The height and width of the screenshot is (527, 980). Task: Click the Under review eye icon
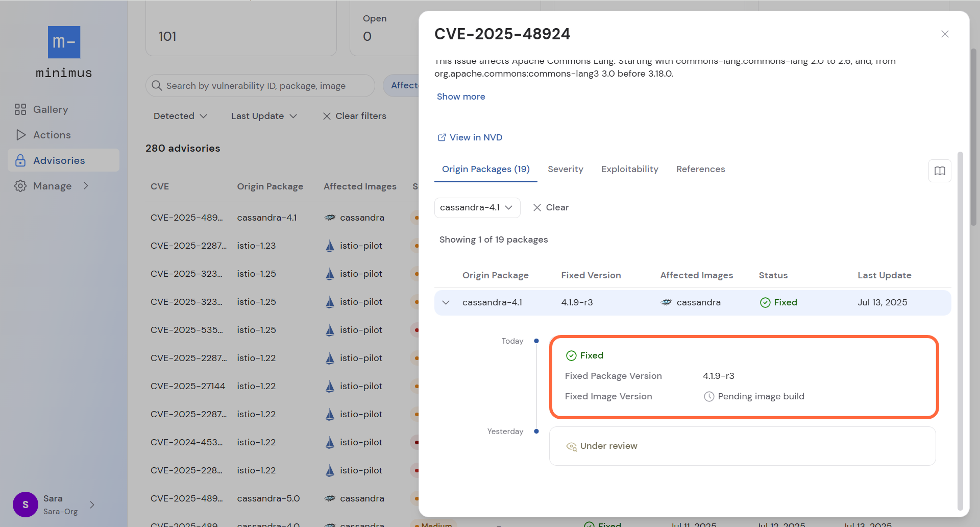[571, 446]
